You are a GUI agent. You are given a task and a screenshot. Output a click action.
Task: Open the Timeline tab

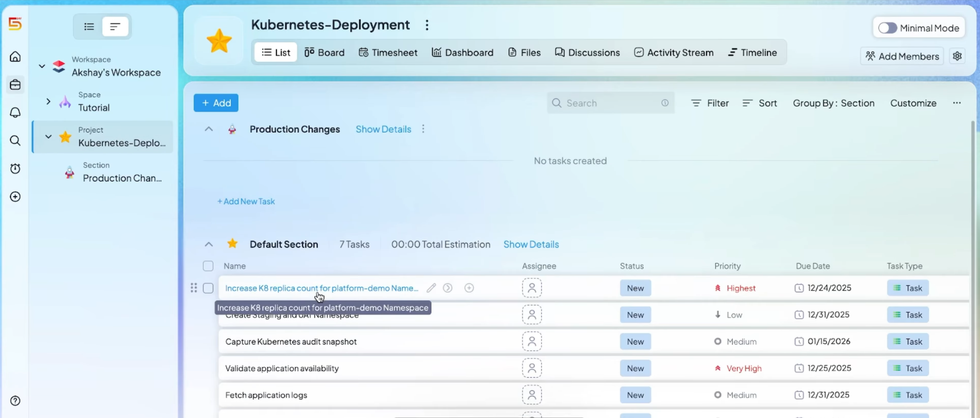pos(753,53)
